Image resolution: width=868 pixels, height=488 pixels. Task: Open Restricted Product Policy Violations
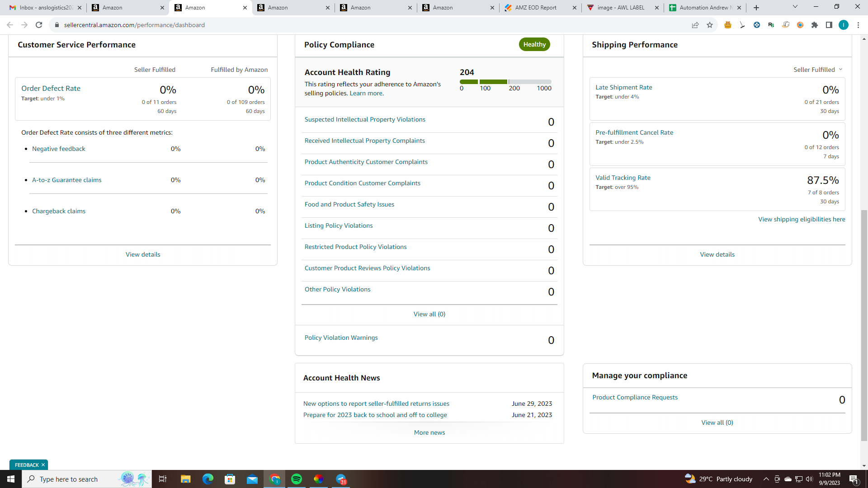(x=356, y=247)
